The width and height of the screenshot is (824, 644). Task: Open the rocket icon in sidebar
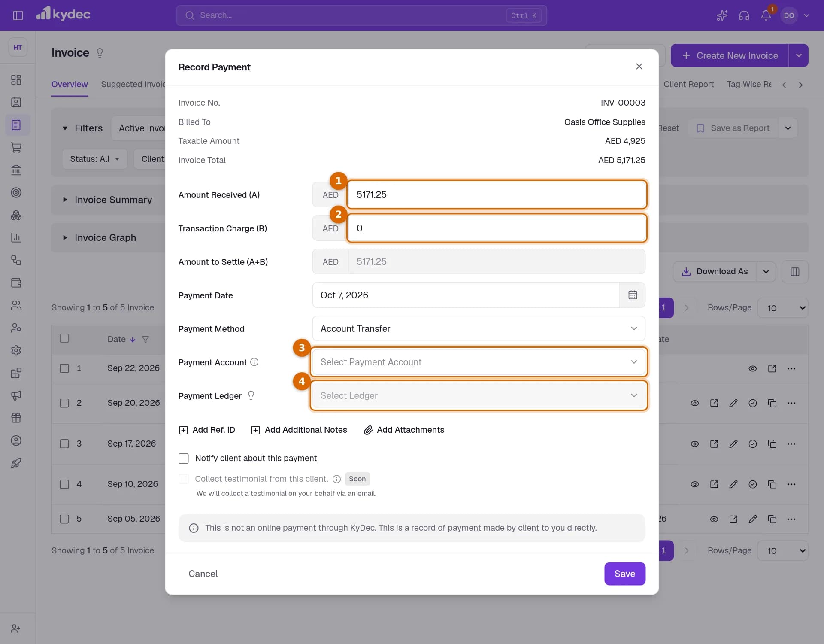[16, 463]
